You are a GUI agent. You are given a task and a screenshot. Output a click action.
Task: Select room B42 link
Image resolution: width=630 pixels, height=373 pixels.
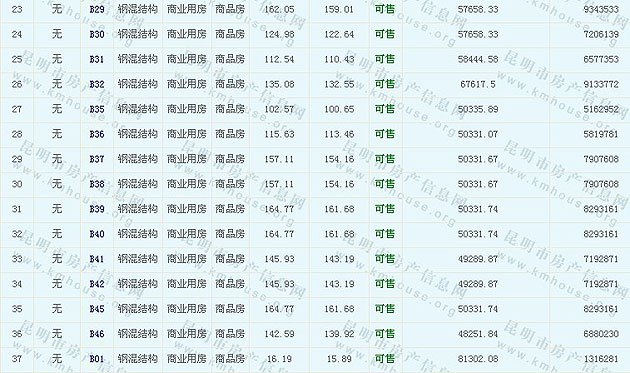[97, 284]
